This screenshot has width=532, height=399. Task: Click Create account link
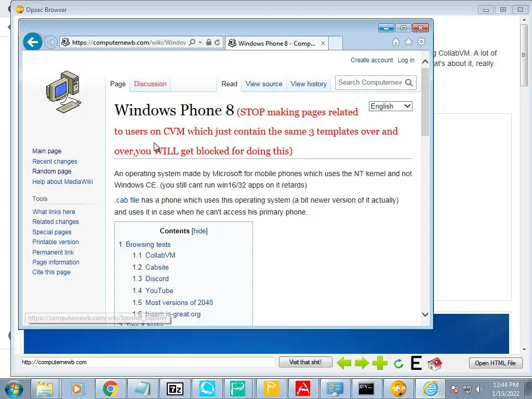[372, 60]
